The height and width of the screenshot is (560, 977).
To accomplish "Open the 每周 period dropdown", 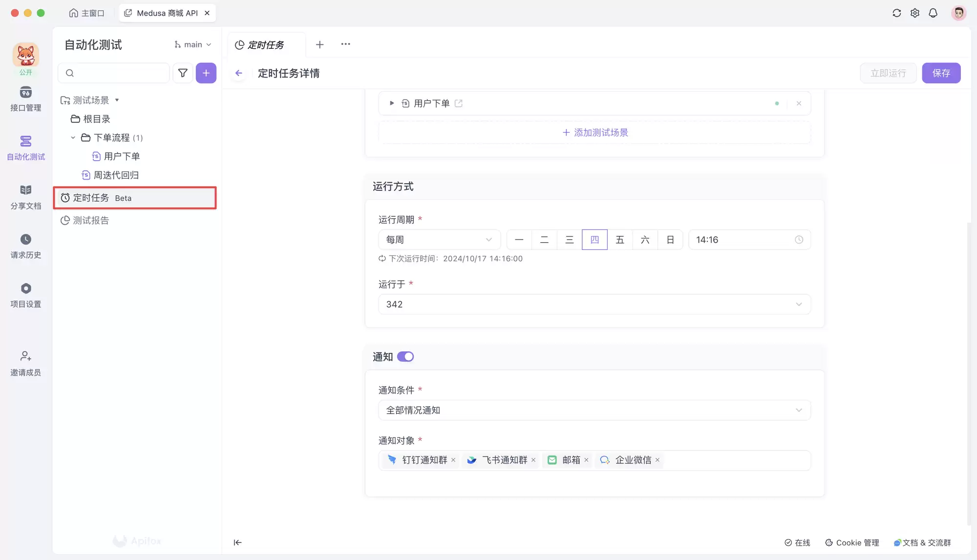I will 439,240.
